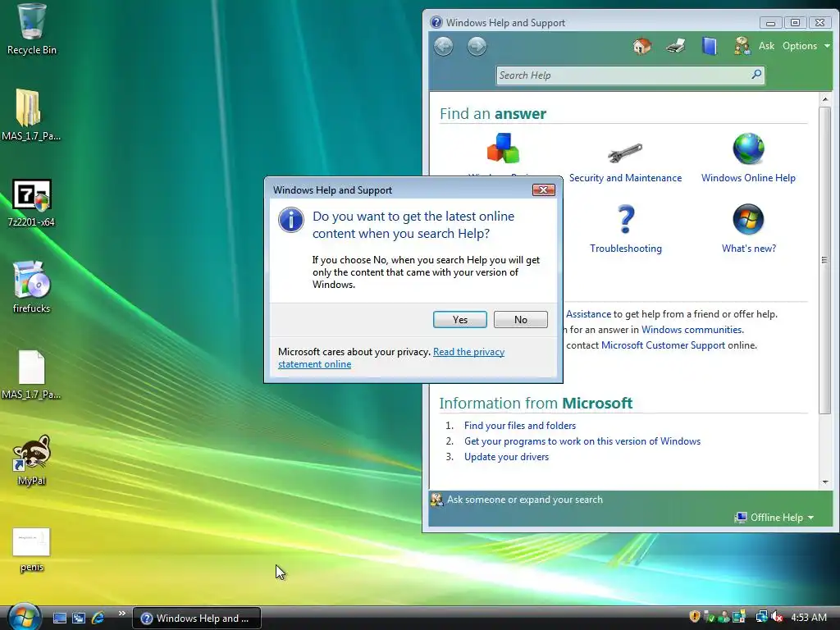Screen dimensions: 840x630
Task: Open Help and Support home page
Action: coord(641,46)
